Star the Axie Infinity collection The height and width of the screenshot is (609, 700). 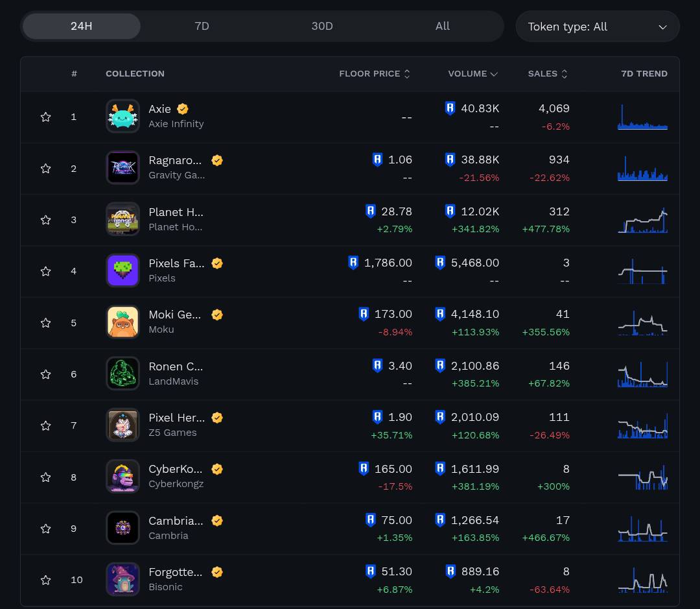(45, 117)
